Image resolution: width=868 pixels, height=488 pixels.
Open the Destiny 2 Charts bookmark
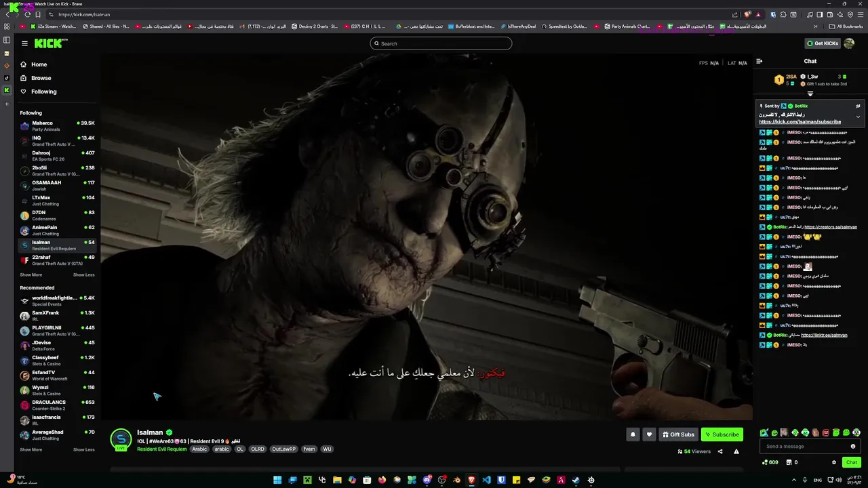(x=315, y=26)
